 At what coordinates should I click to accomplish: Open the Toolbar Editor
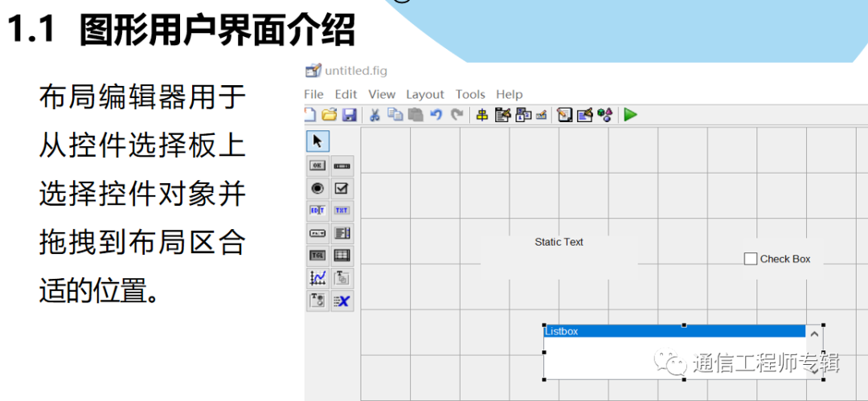click(x=542, y=115)
